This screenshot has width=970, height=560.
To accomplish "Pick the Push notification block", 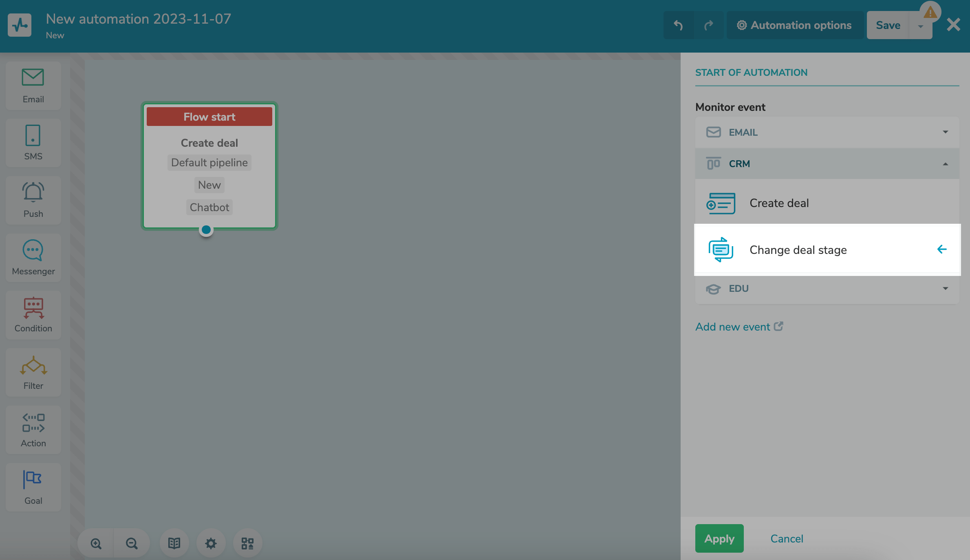I will [33, 200].
